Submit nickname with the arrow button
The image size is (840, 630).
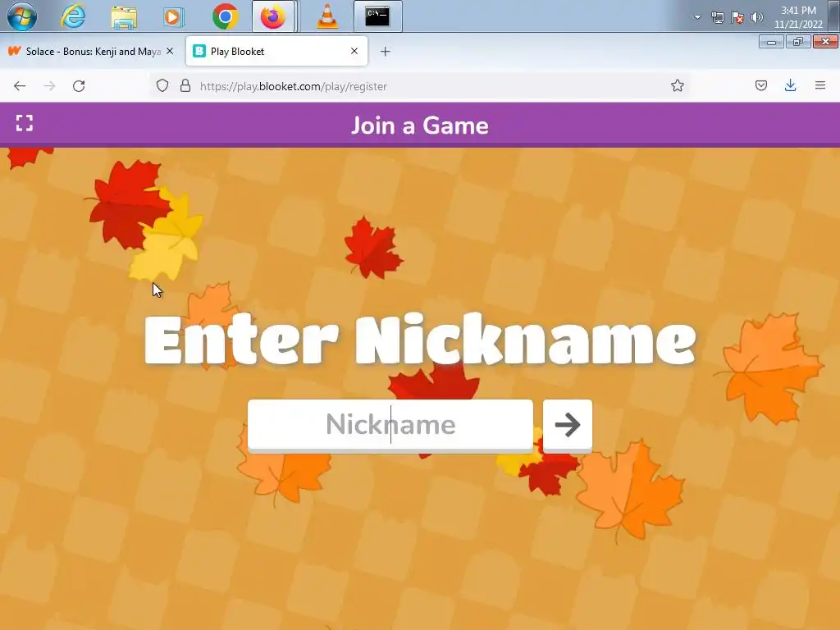(x=568, y=425)
